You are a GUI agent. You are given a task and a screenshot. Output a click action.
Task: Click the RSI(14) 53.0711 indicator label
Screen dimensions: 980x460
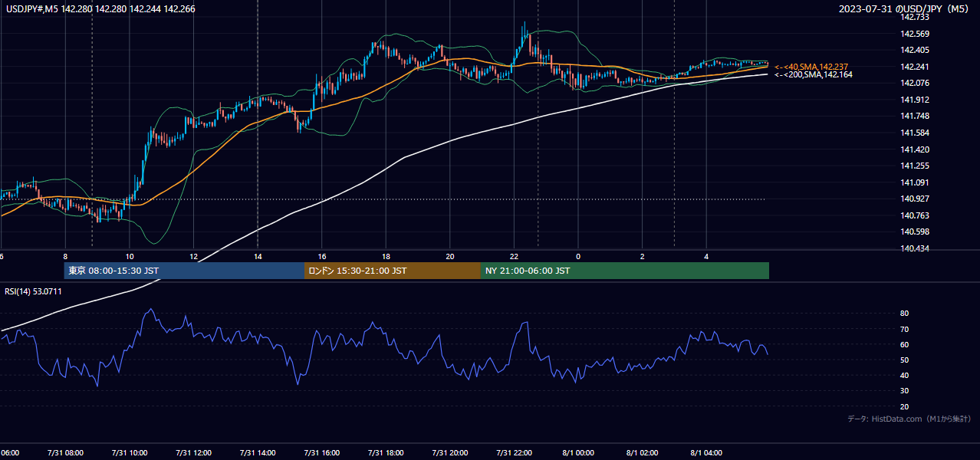[34, 291]
